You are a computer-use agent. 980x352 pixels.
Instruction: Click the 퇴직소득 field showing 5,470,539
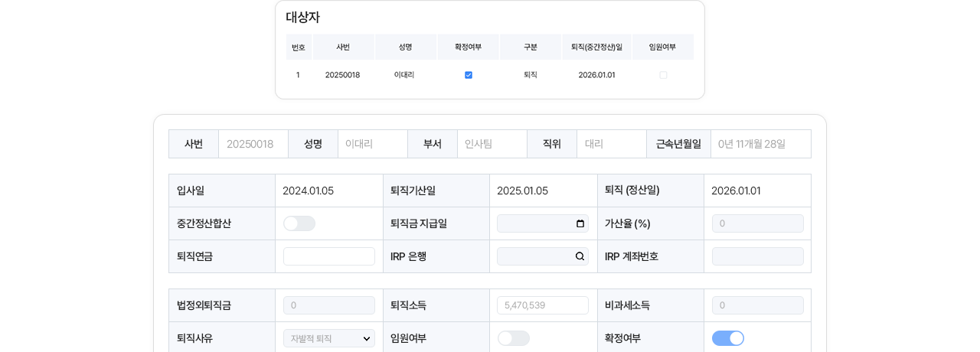[x=543, y=305]
